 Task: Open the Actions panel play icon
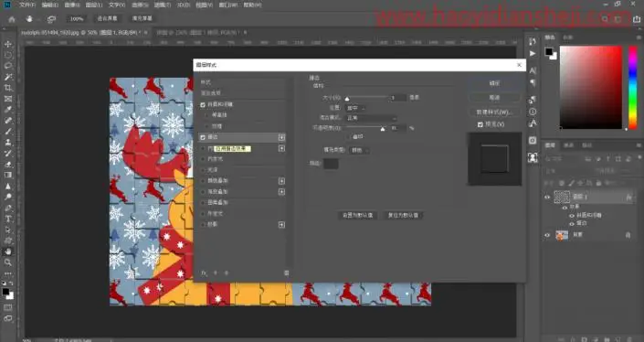coord(533,53)
